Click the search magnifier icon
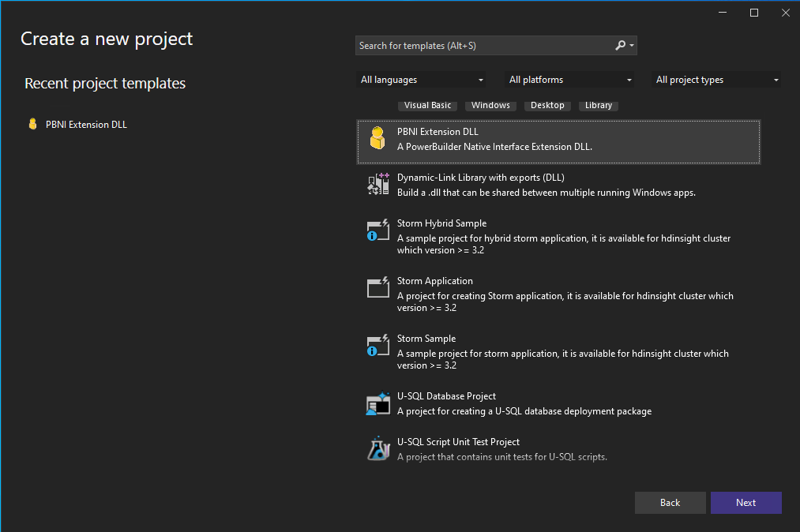 coord(621,46)
